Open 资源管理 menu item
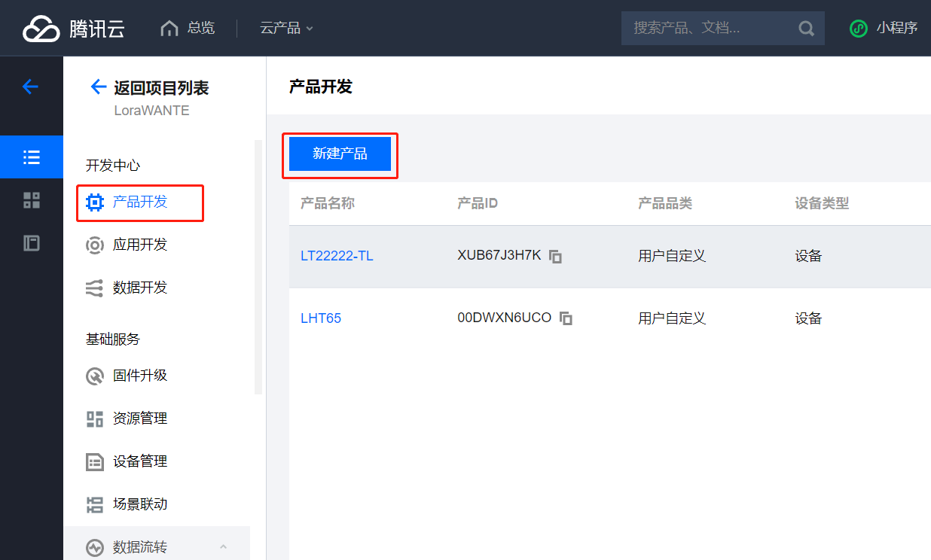Viewport: 931px width, 560px height. point(140,418)
